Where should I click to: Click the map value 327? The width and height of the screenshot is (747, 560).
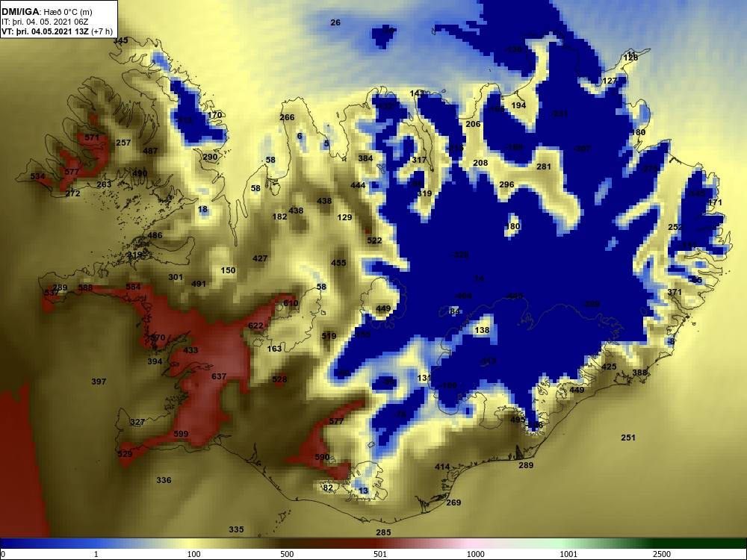[137, 423]
